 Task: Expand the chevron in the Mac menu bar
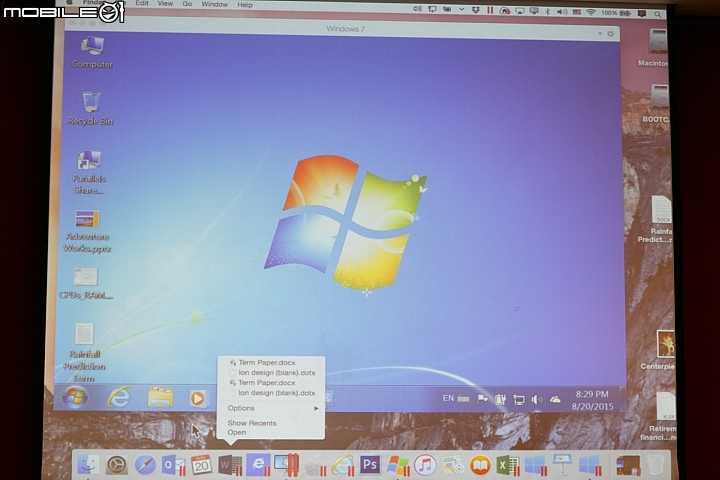pyautogui.click(x=461, y=9)
